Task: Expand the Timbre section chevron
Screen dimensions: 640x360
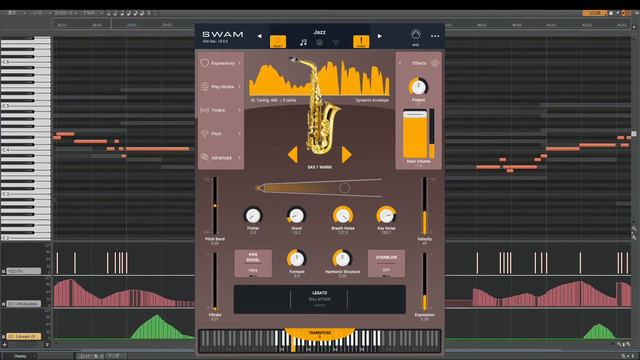Action: tap(240, 110)
